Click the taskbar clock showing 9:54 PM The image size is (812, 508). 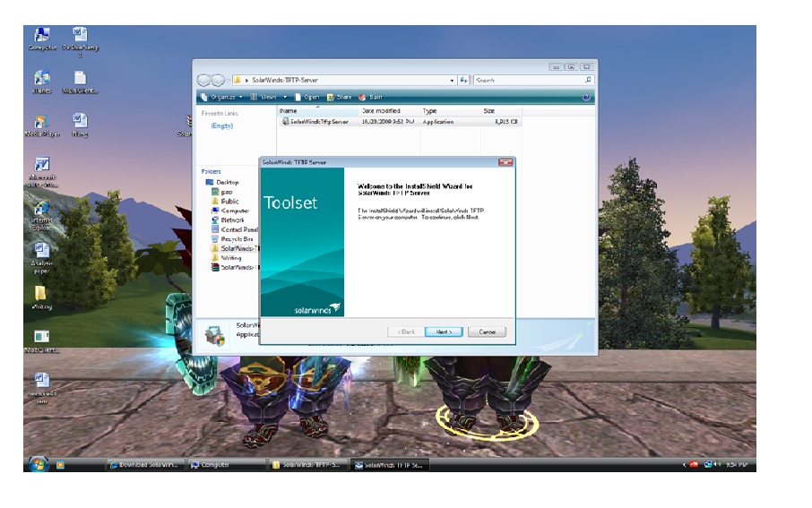pyautogui.click(x=737, y=464)
